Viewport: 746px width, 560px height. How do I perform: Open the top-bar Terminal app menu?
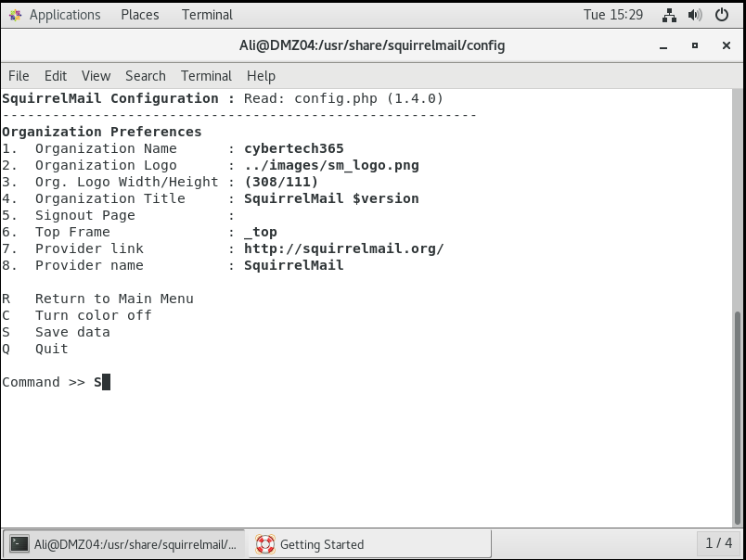207,15
